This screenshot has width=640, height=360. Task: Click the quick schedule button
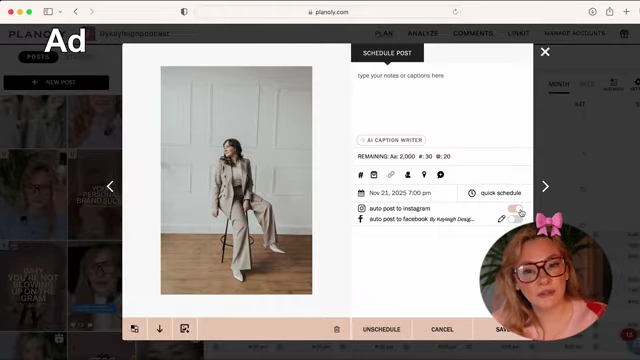click(x=495, y=193)
